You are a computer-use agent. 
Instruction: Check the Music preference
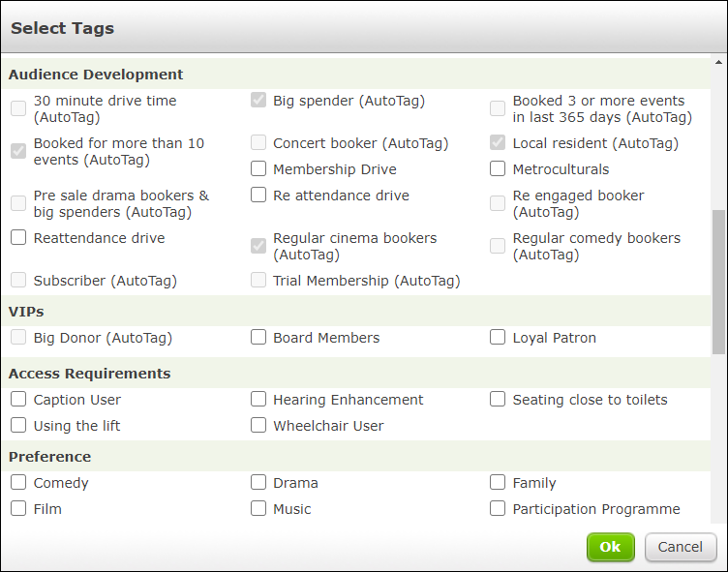(258, 508)
